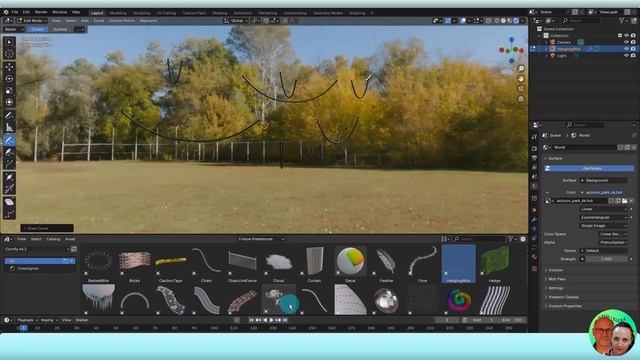Open the Single Image source dropdown

(x=603, y=226)
